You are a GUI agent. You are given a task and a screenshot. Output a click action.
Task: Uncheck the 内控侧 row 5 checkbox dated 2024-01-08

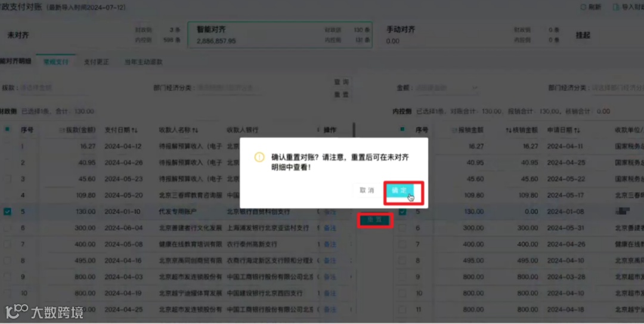(x=402, y=211)
